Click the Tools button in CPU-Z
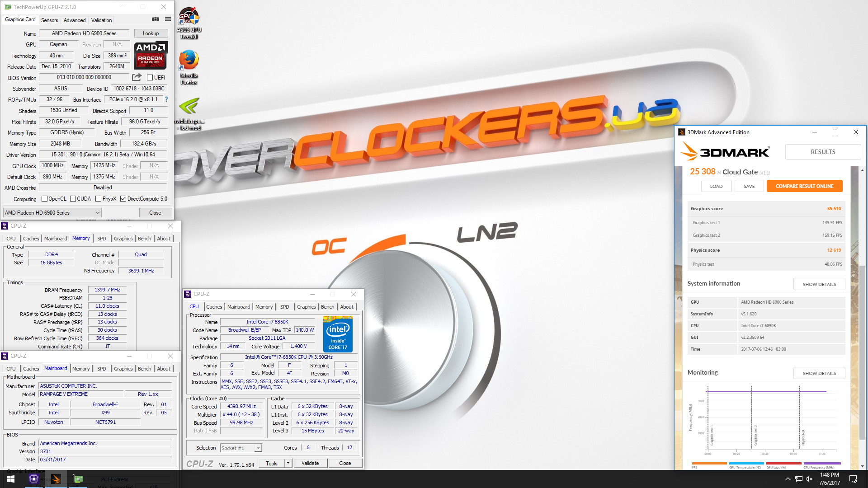 272,463
